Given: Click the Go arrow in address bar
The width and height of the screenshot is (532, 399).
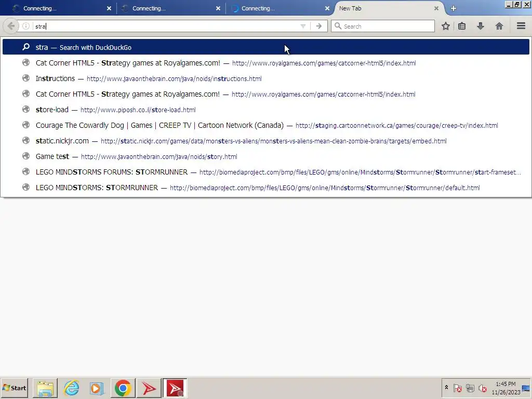Looking at the screenshot, I should (319, 26).
